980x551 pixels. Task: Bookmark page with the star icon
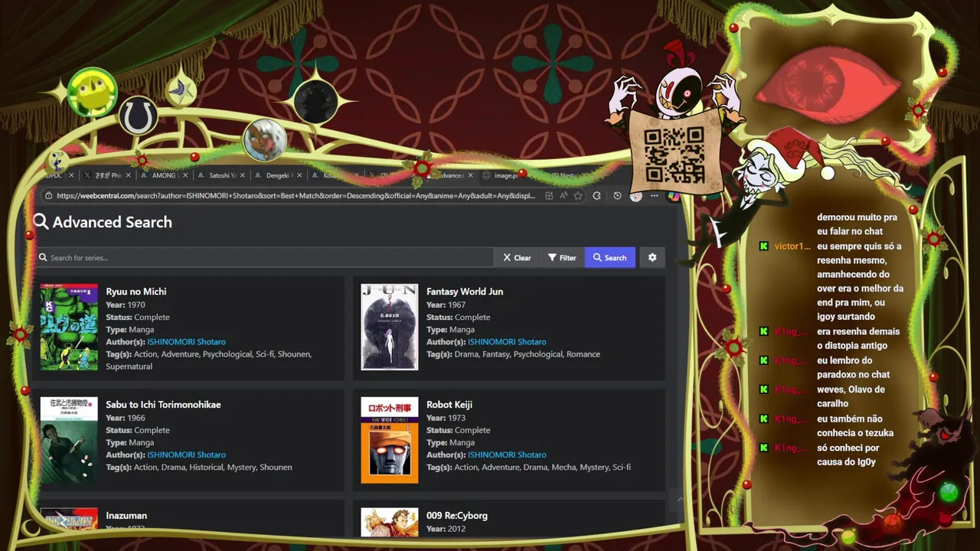(x=578, y=196)
